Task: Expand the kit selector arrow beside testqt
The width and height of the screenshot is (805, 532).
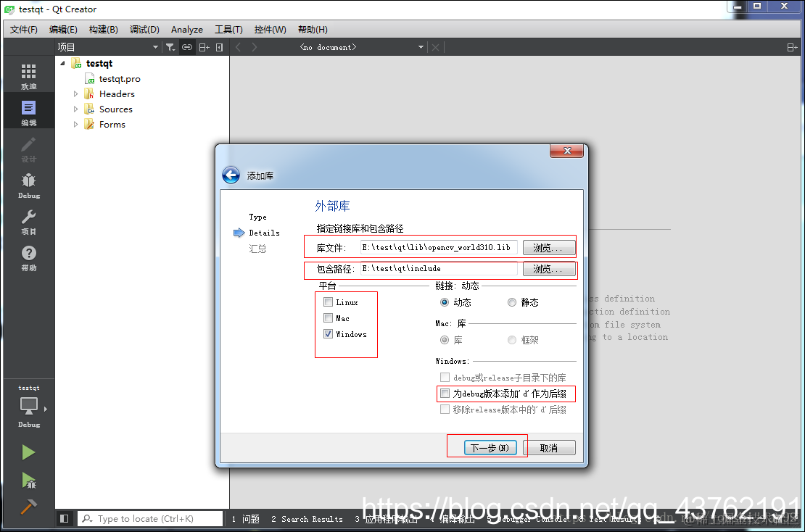Action: click(46, 409)
